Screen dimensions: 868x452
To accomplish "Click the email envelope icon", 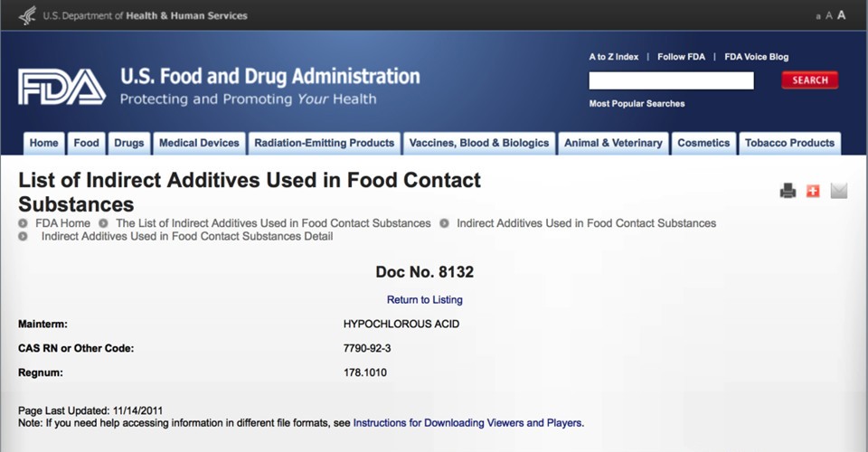I will (838, 191).
